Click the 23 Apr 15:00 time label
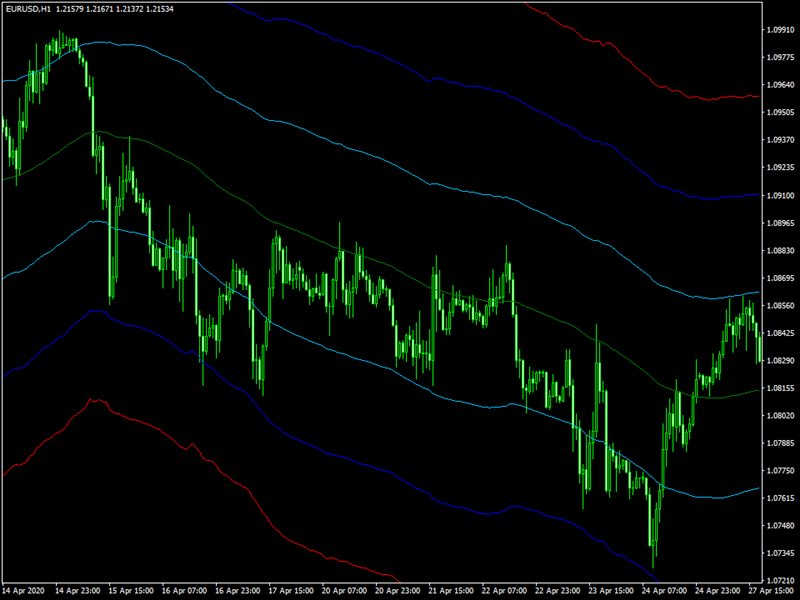The height and width of the screenshot is (600, 800). 611,591
